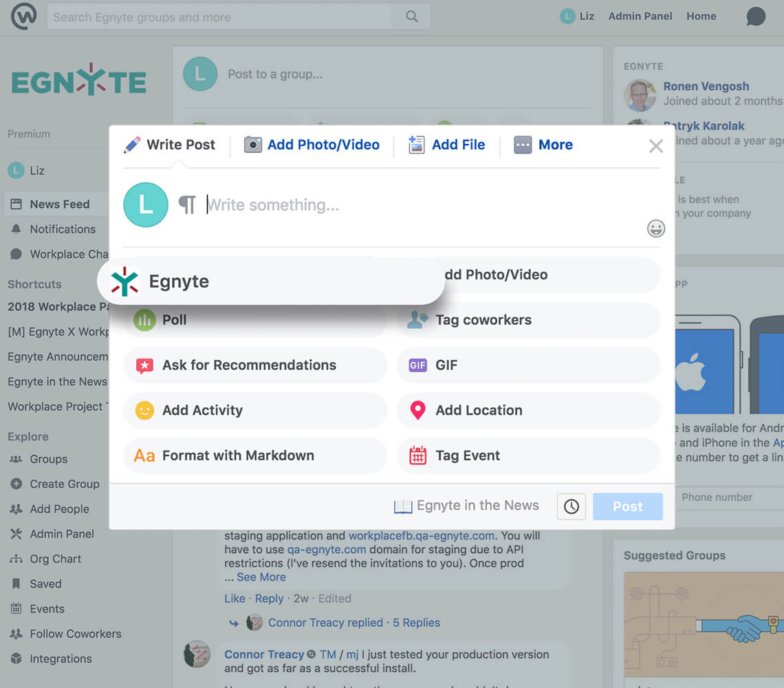Click the Workplace logo icon
The width and height of the screenshot is (784, 688).
(24, 17)
